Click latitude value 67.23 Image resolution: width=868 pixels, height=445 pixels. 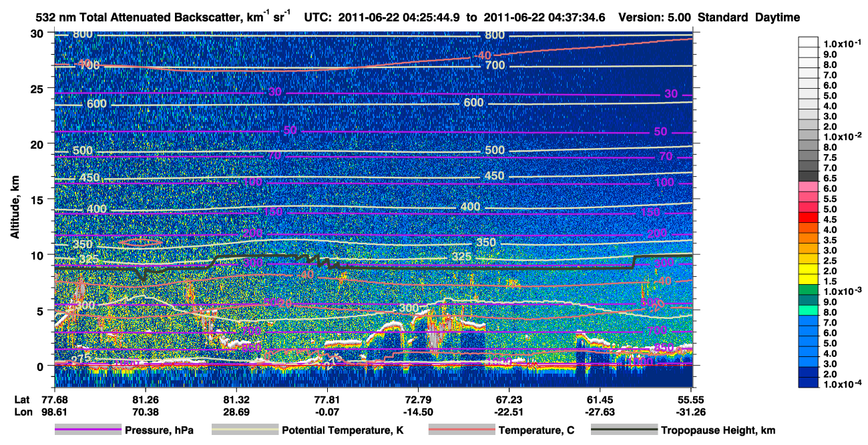pos(509,399)
